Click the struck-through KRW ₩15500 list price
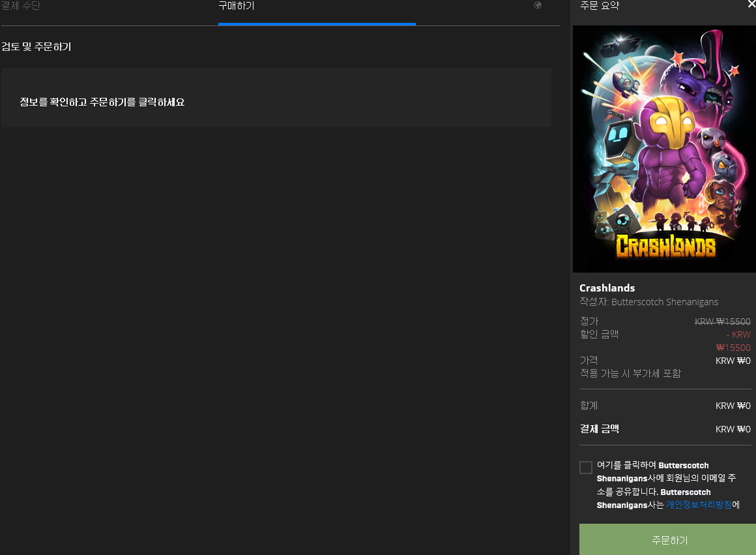Screen dimensions: 756x555 point(722,322)
